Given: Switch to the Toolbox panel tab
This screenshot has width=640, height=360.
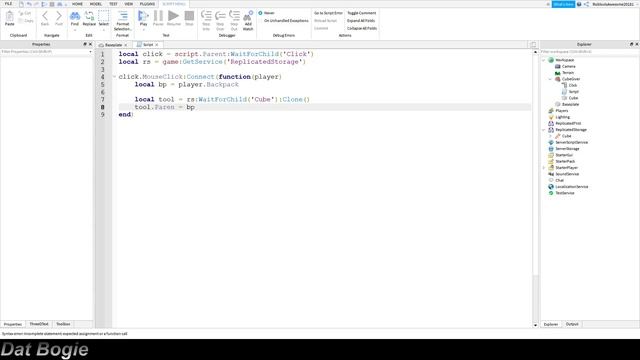Looking at the screenshot, I should point(63,324).
